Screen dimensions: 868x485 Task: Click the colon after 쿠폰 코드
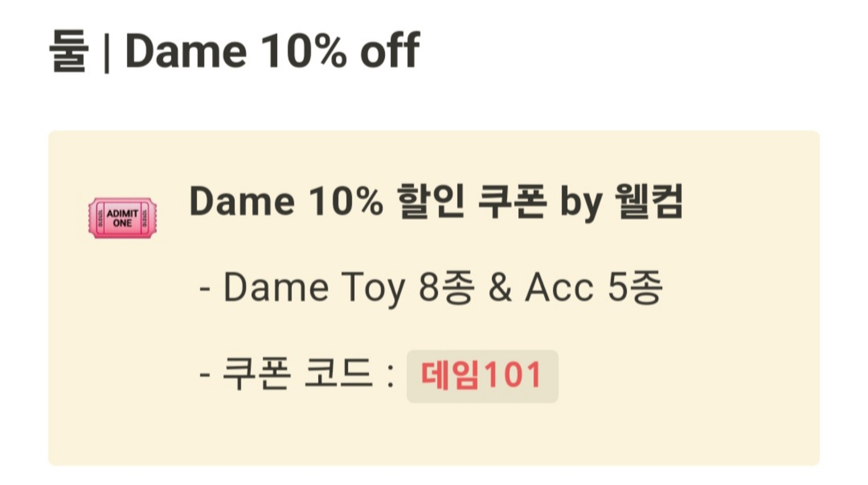tap(390, 377)
